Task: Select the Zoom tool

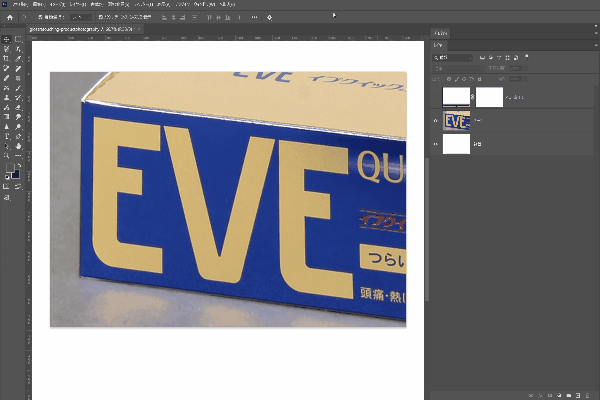Action: pos(7,157)
